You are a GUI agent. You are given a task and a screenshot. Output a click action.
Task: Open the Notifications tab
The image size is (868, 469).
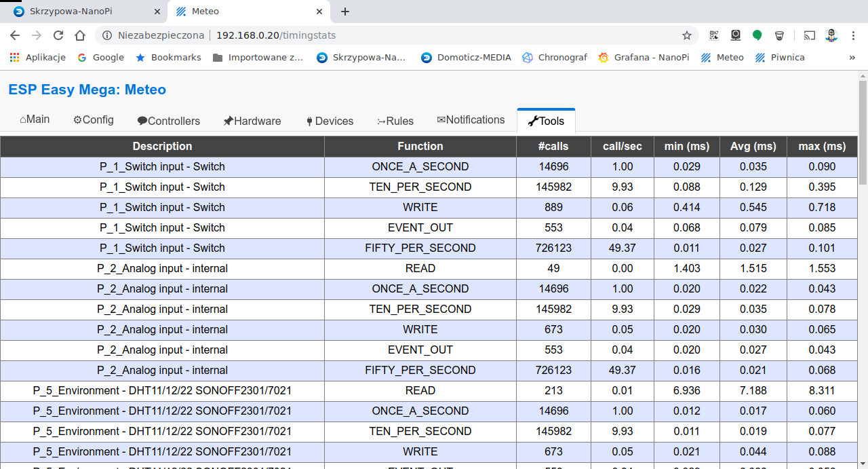click(471, 119)
